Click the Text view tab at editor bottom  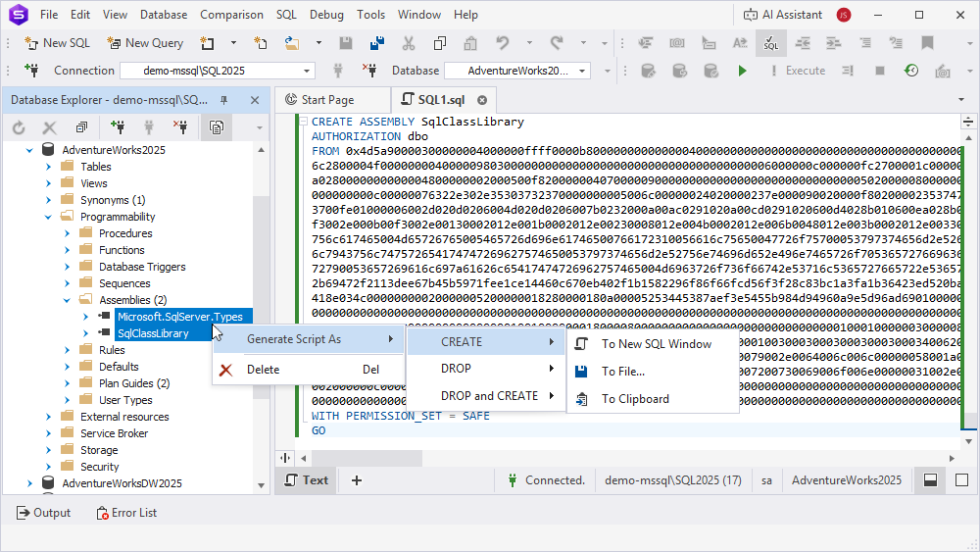[306, 480]
